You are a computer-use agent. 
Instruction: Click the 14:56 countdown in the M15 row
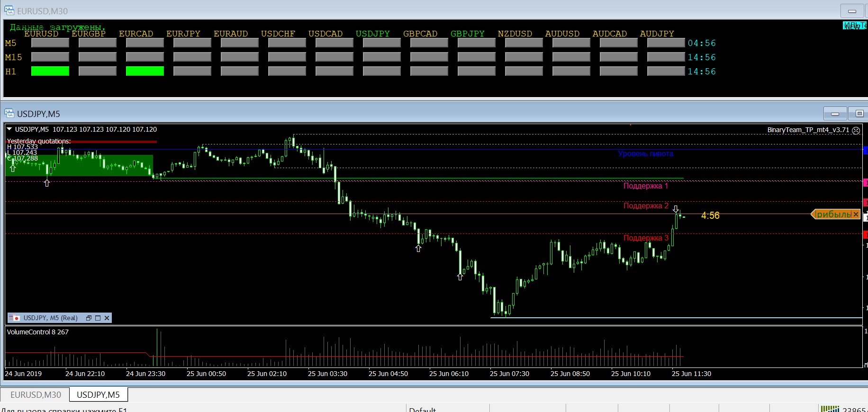click(702, 57)
